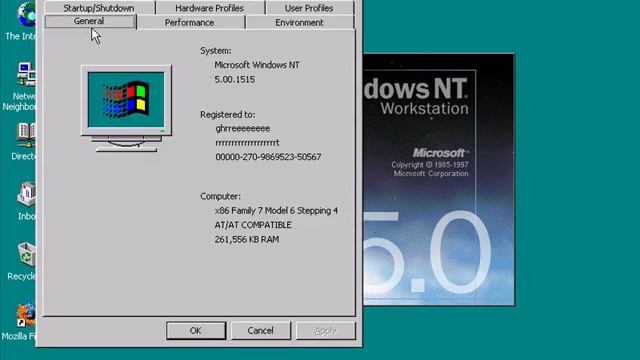Click the 'System:' label

click(216, 51)
